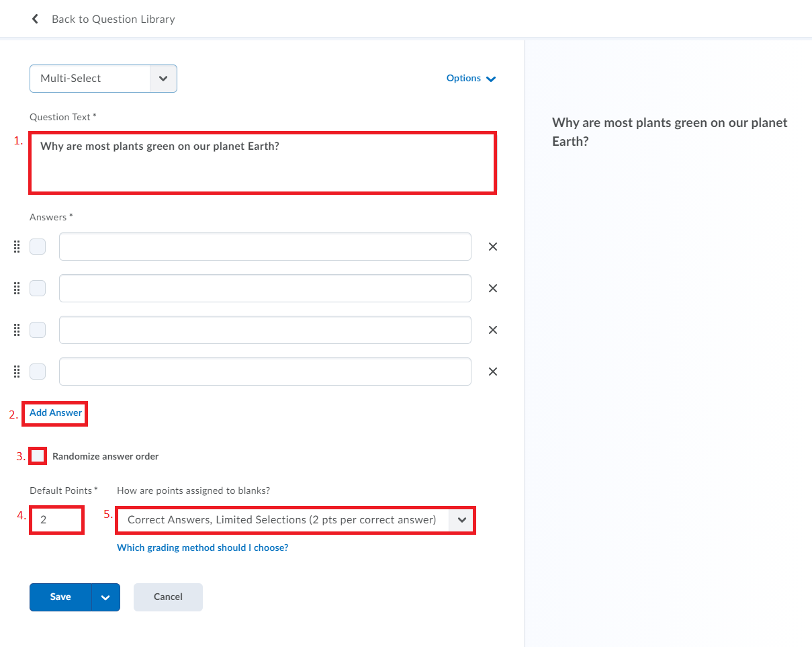
Task: Click inside the Default Points field
Action: [x=56, y=519]
